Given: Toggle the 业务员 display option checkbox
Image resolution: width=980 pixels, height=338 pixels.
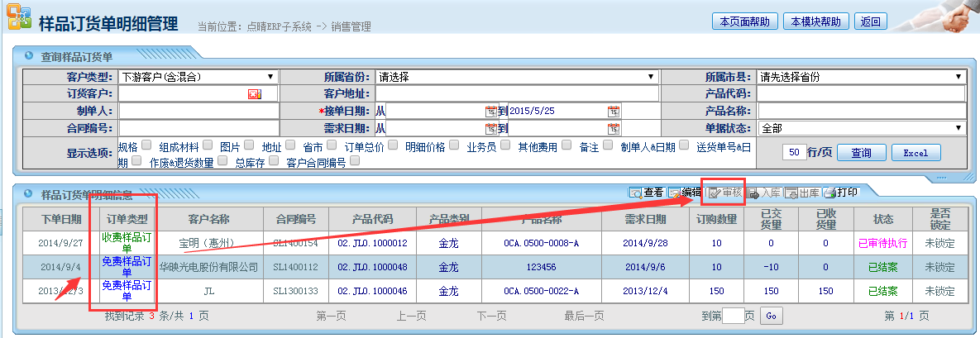Looking at the screenshot, I should click(x=505, y=145).
